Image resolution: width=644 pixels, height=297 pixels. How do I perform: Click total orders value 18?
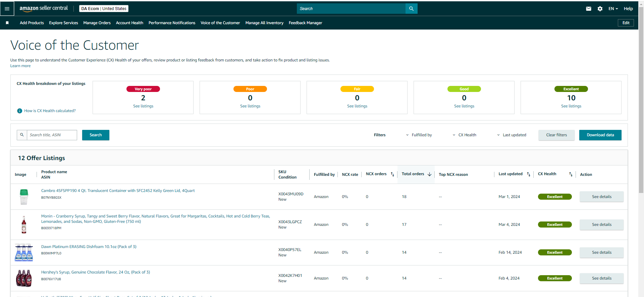404,197
